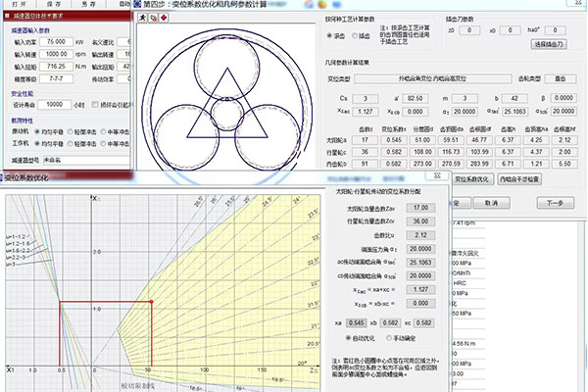588x392 pixels.
Task: Click the red diamond toolbar icon
Action: 163,17
